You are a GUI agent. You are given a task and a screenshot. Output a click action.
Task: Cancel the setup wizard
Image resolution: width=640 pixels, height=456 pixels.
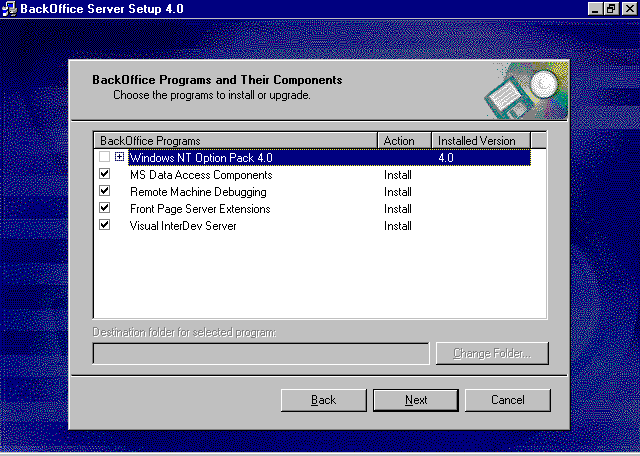click(508, 400)
